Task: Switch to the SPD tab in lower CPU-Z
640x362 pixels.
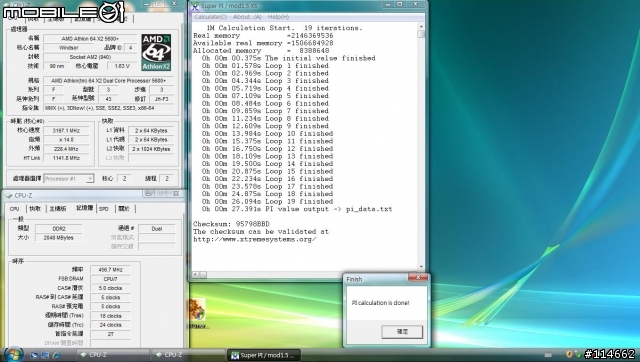Action: (104, 209)
